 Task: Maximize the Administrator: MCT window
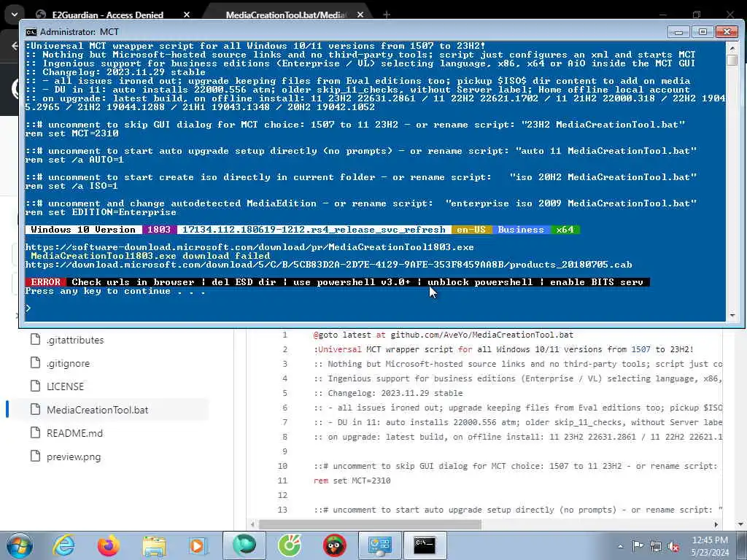click(703, 32)
